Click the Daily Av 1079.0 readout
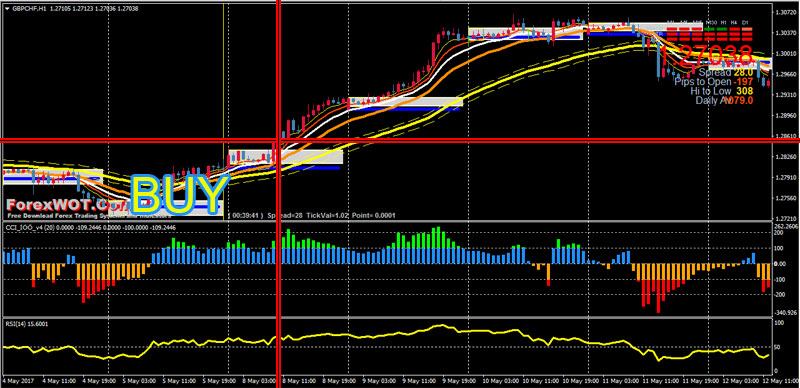This screenshot has height=388, width=800. (724, 101)
